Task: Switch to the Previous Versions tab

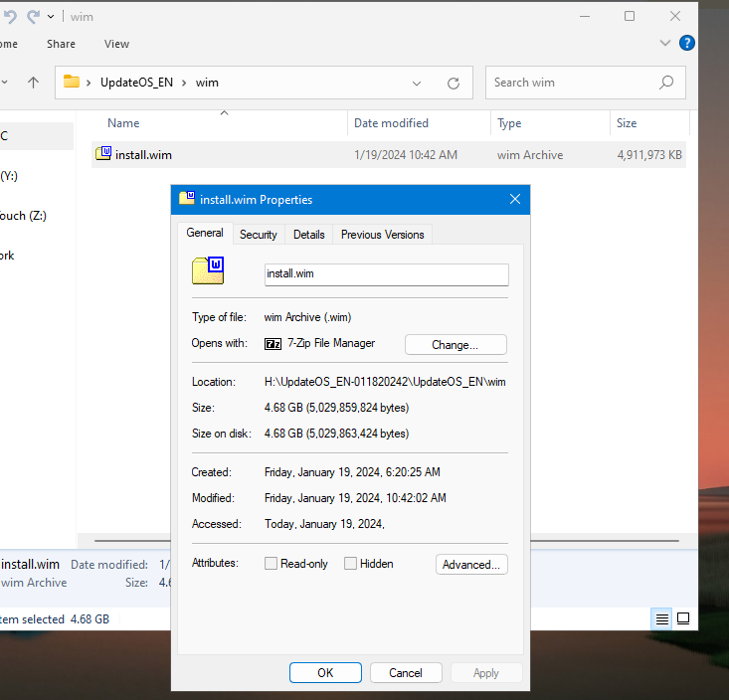Action: (382, 235)
